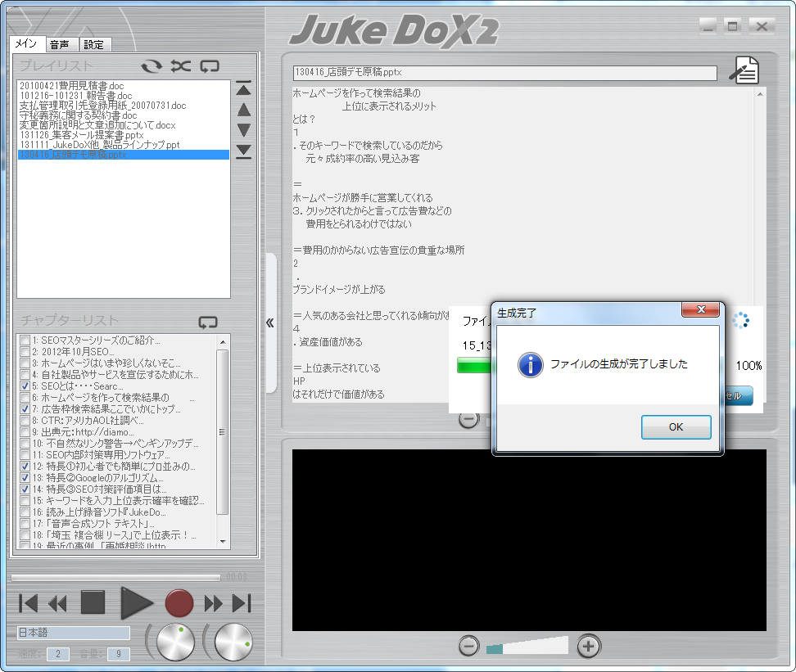This screenshot has height=672, width=796.
Task: Click text pane scrollbar up arrow
Action: click(760, 94)
